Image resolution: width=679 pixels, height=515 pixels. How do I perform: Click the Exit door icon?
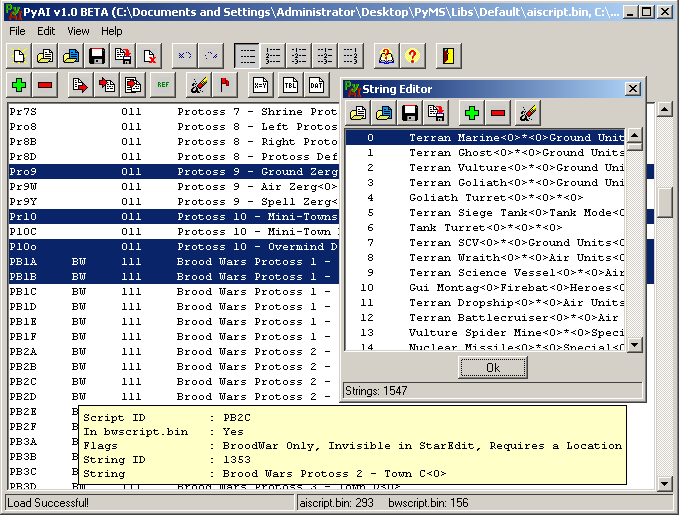point(448,56)
